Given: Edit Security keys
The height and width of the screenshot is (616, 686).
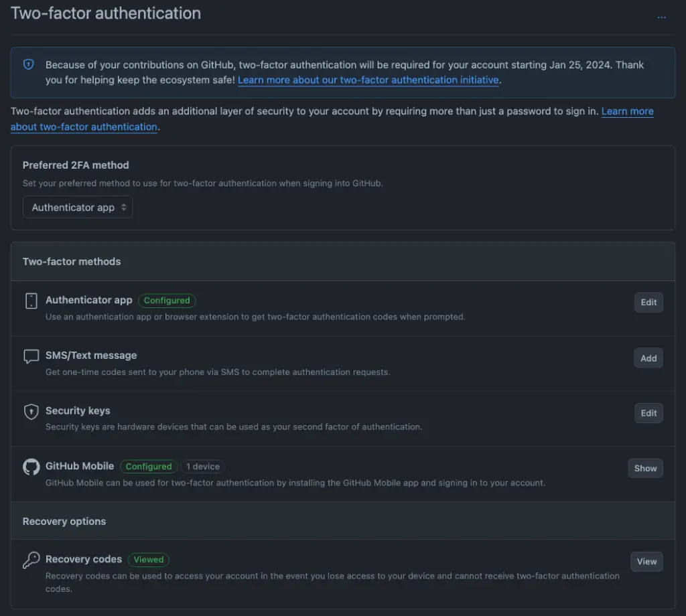Looking at the screenshot, I should 648,413.
